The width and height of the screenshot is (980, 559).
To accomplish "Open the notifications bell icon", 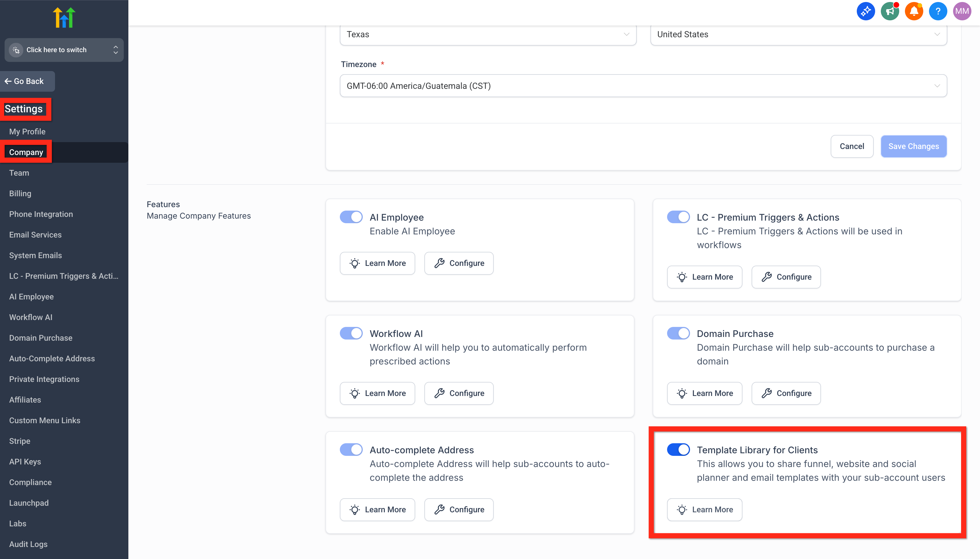I will pos(914,11).
